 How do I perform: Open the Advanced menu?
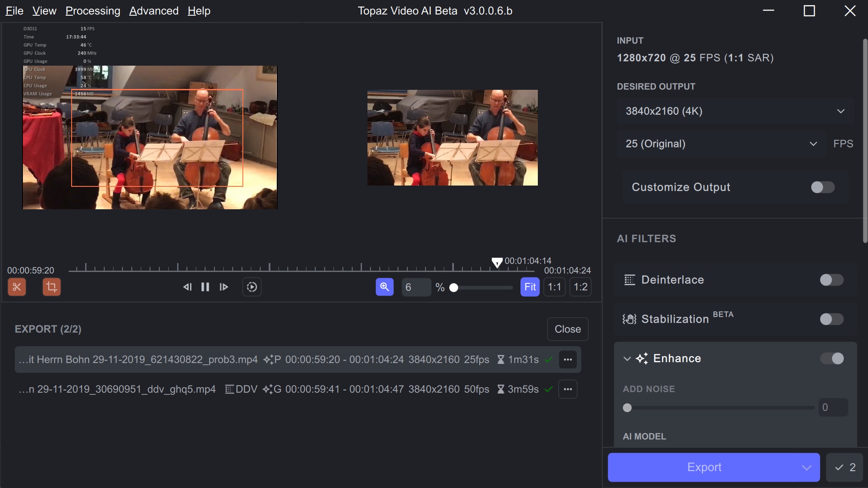point(154,11)
